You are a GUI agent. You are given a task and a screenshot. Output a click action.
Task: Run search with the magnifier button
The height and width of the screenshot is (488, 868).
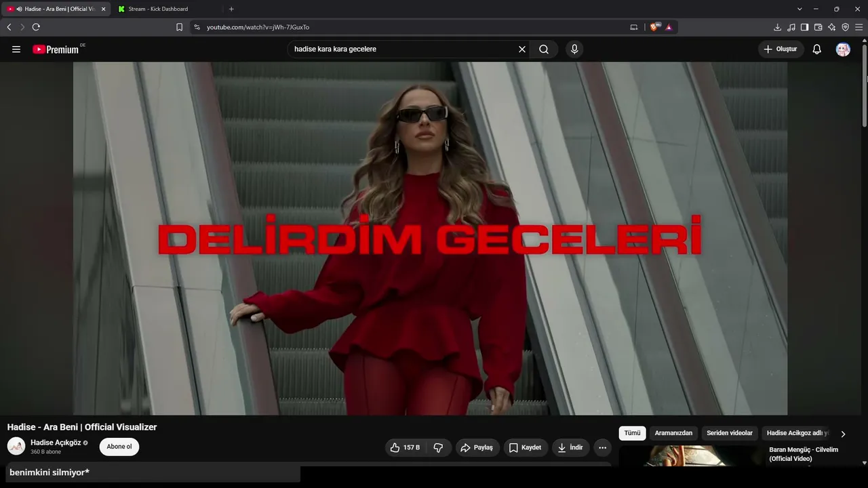tap(544, 49)
